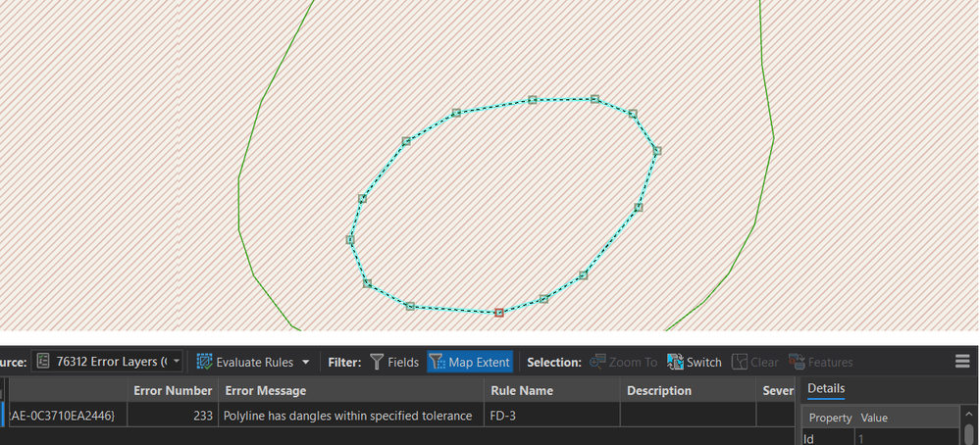980x445 pixels.
Task: Select the error row cell 233
Action: [x=173, y=416]
